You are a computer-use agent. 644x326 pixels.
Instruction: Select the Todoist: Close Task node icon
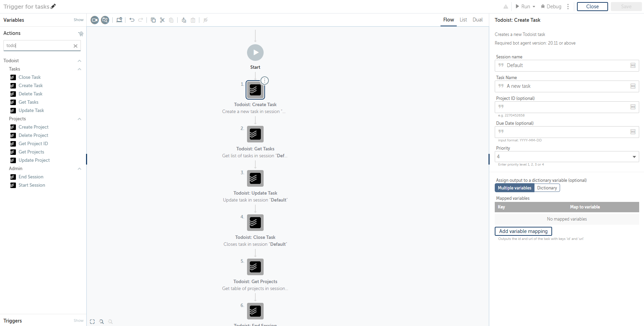click(255, 223)
